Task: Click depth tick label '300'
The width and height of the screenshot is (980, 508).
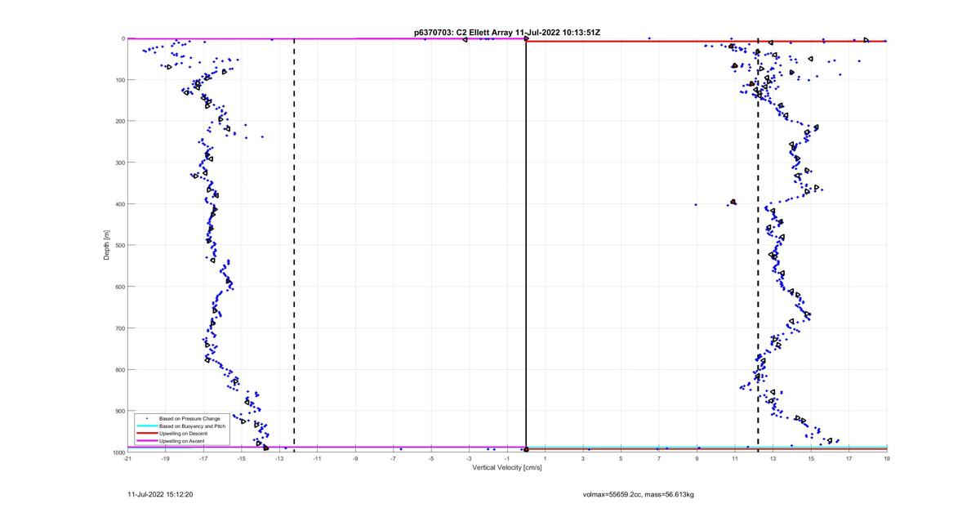Action: [x=119, y=163]
